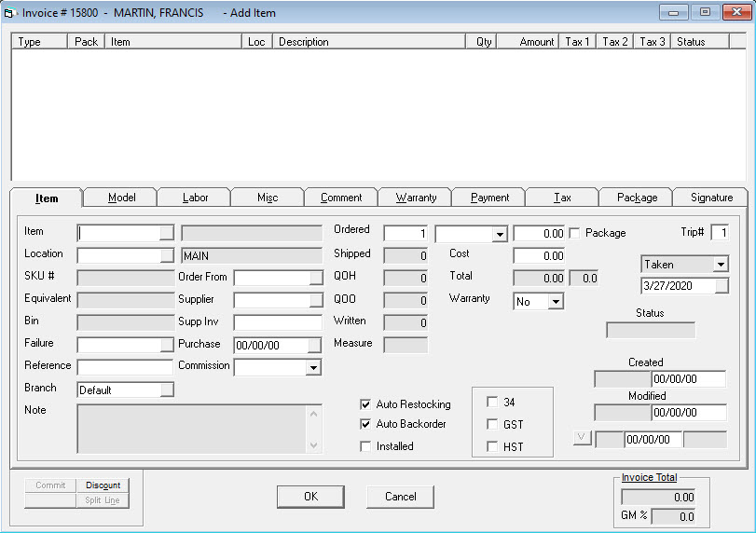Click the Discount button
This screenshot has width=756, height=533.
(103, 485)
